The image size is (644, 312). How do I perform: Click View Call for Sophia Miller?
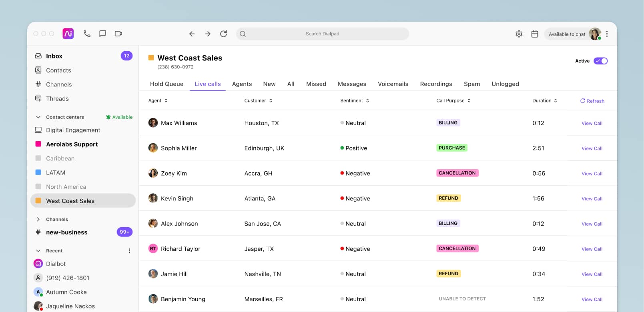(x=592, y=148)
